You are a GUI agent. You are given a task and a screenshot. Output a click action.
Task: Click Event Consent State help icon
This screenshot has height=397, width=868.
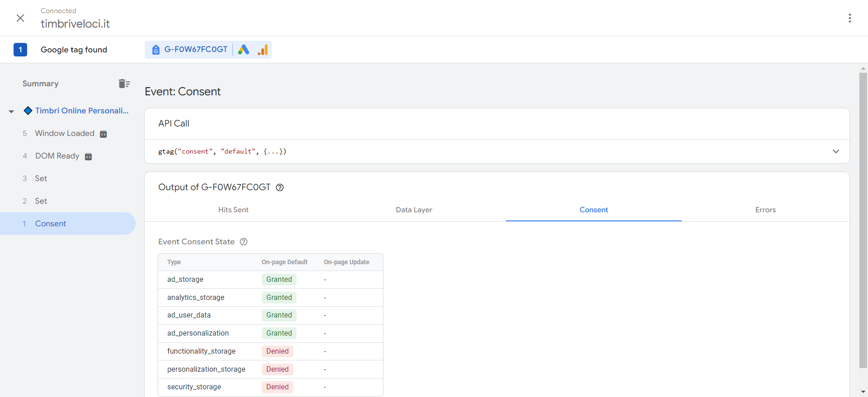(244, 242)
